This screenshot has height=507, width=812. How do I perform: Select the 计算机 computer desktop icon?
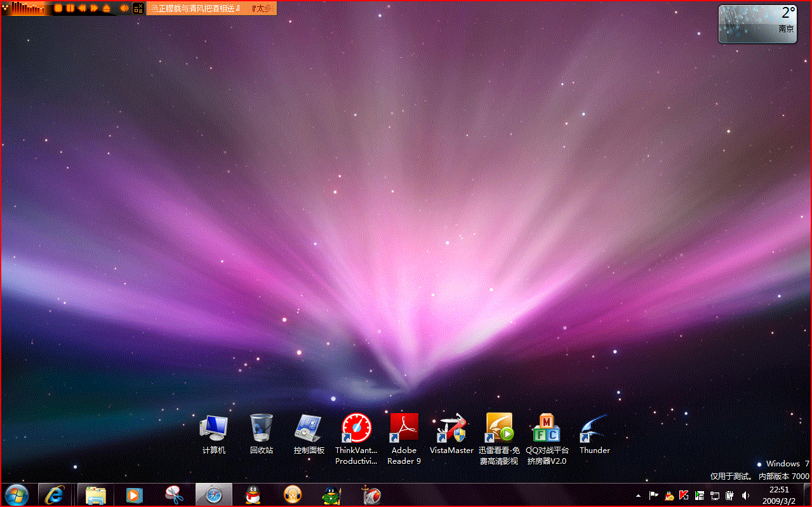tap(213, 428)
